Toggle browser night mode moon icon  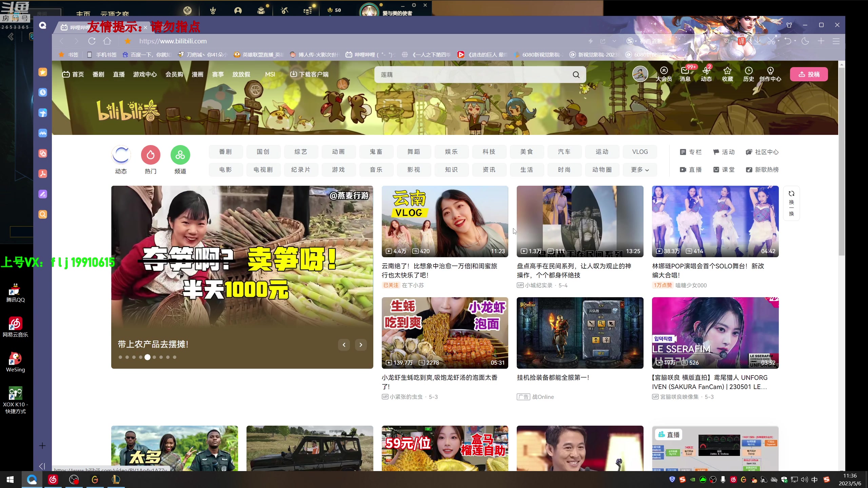tap(805, 41)
